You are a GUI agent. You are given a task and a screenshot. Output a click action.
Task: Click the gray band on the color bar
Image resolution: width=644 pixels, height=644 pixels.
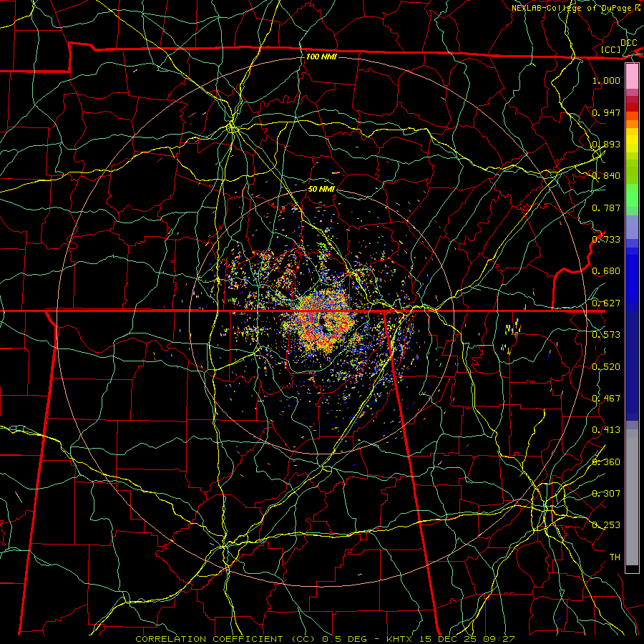(632, 497)
